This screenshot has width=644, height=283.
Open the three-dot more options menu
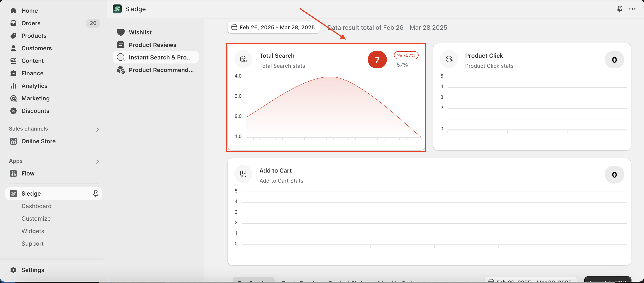click(632, 9)
